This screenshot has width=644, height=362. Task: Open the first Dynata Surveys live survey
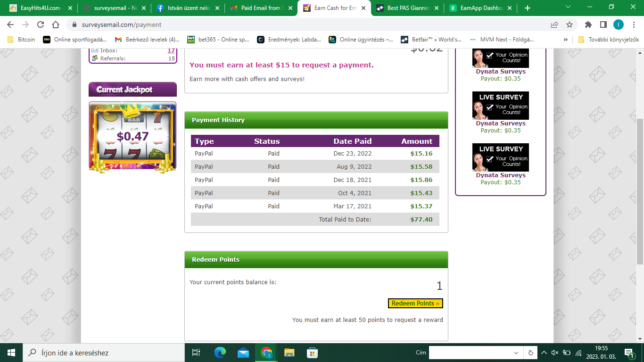500,72
